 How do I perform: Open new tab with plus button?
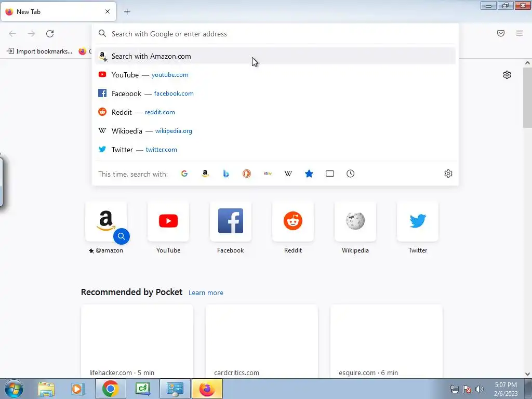point(127,12)
